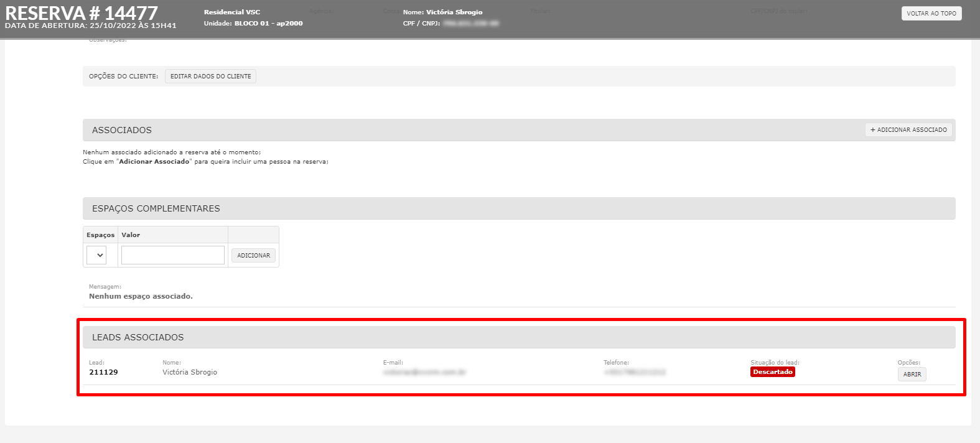
Task: Click the blurred lead e-mail value
Action: (424, 372)
